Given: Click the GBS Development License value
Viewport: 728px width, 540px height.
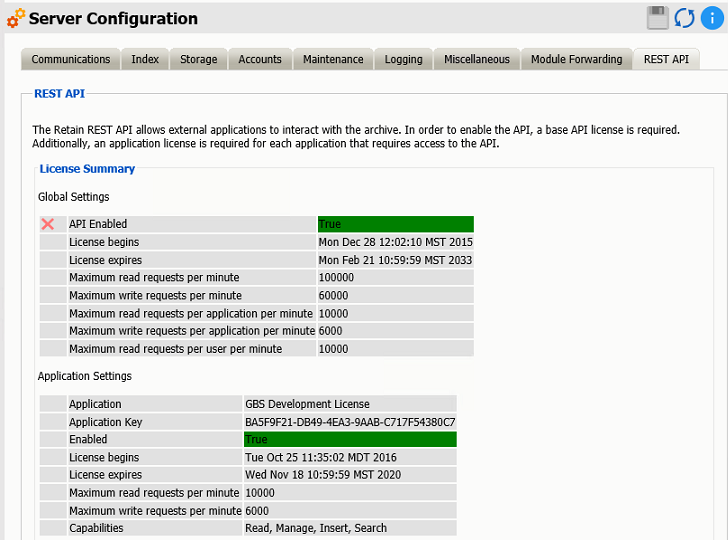Looking at the screenshot, I should point(307,404).
